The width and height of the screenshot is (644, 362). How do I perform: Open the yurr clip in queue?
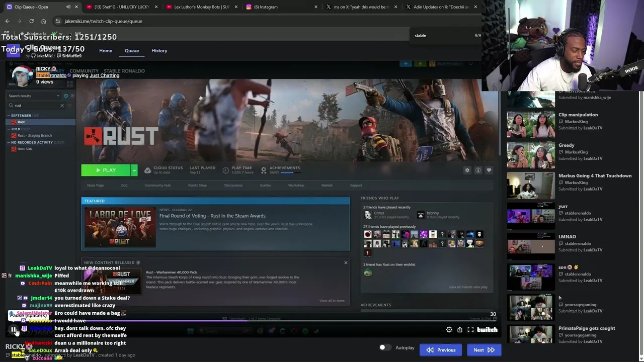531,215
